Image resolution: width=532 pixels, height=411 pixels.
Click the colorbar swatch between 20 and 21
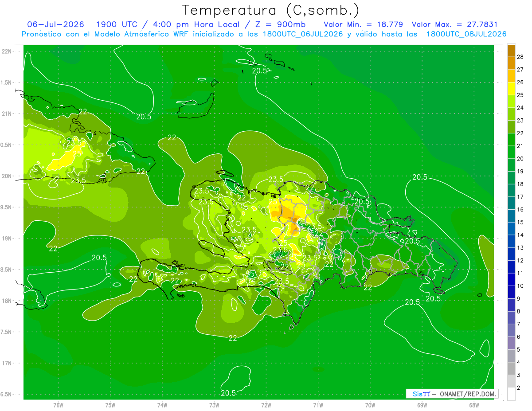pyautogui.click(x=511, y=152)
